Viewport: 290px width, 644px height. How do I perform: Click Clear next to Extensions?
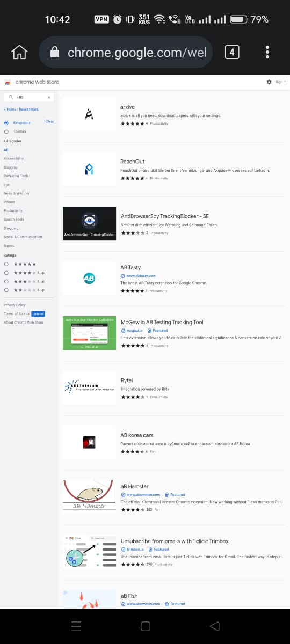click(x=49, y=121)
